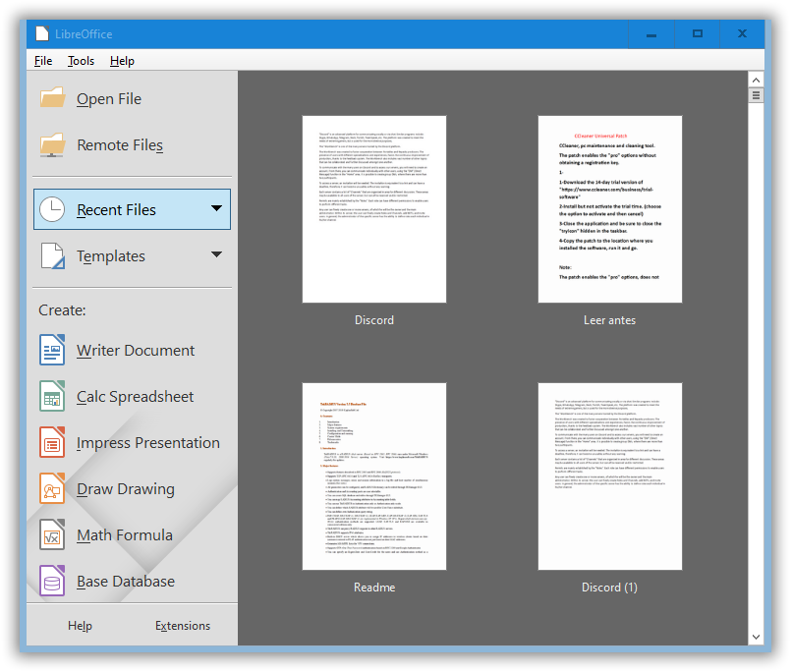
Task: Open Extensions at the bottom
Action: (x=183, y=626)
